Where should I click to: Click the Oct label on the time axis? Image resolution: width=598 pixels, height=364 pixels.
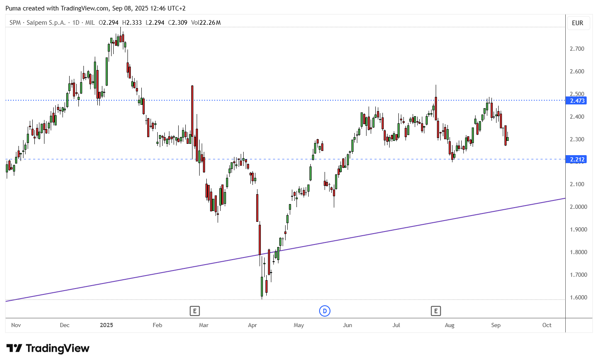coord(547,325)
